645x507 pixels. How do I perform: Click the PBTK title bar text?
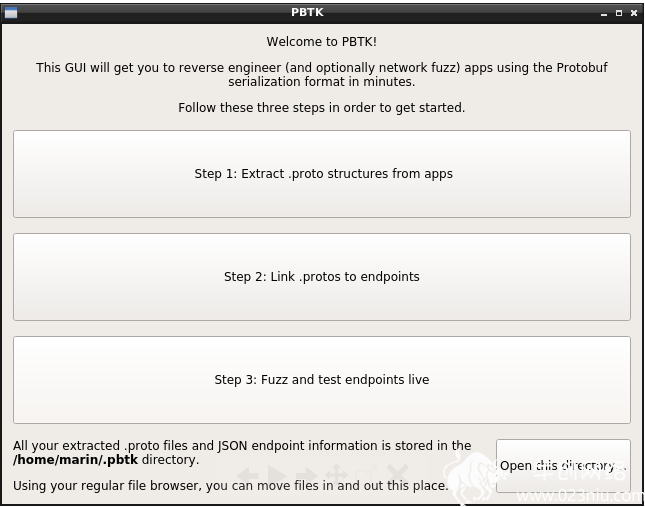[x=307, y=12]
